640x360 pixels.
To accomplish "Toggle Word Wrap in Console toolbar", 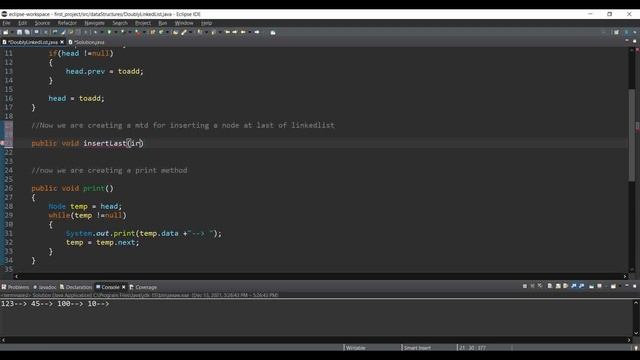I will (x=565, y=286).
